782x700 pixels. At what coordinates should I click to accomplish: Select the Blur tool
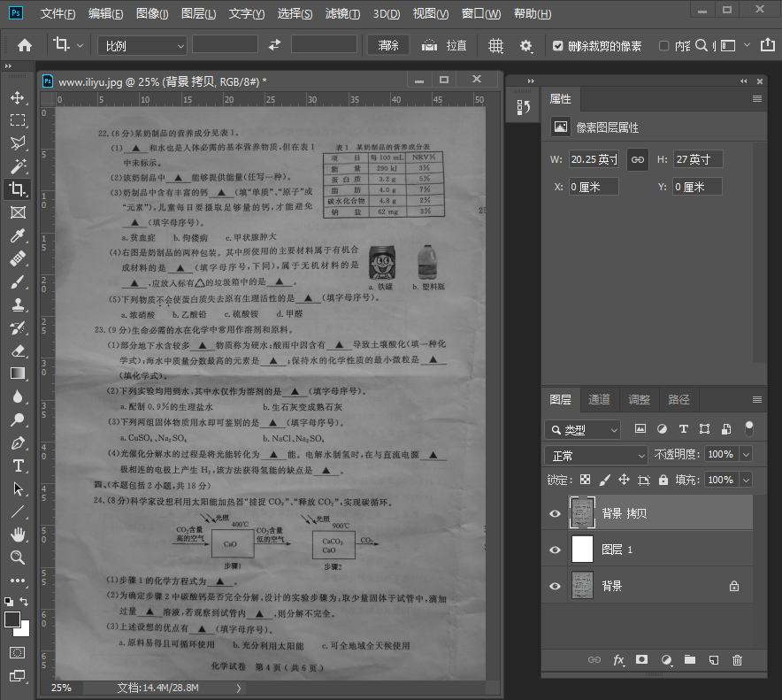[x=18, y=396]
